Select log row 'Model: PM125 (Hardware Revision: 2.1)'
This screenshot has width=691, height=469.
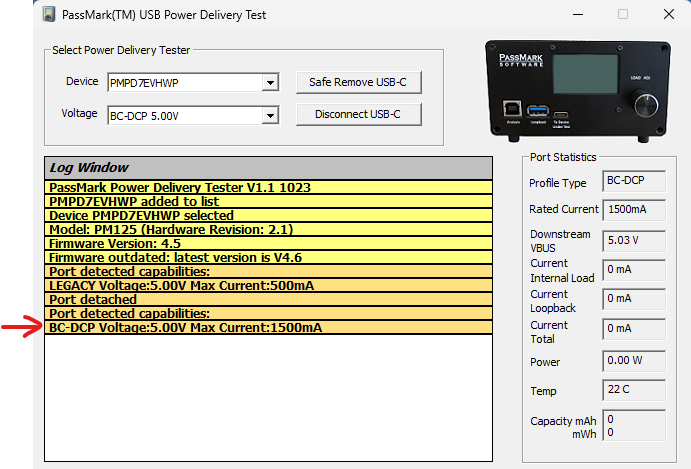(268, 230)
